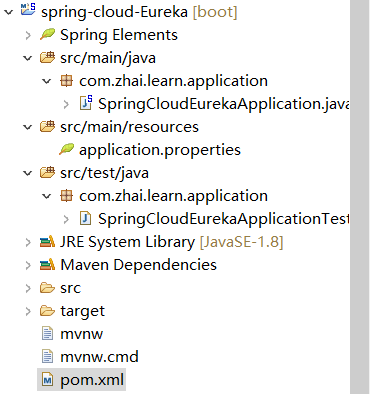Select SpringCloudEurekaApplicationTest file name

[224, 219]
